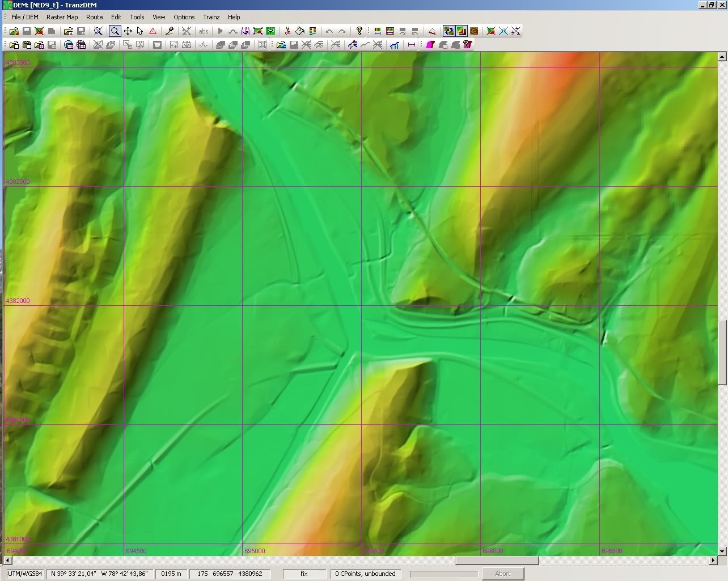Expand the Route menu
This screenshot has height=581, width=728.
(94, 17)
